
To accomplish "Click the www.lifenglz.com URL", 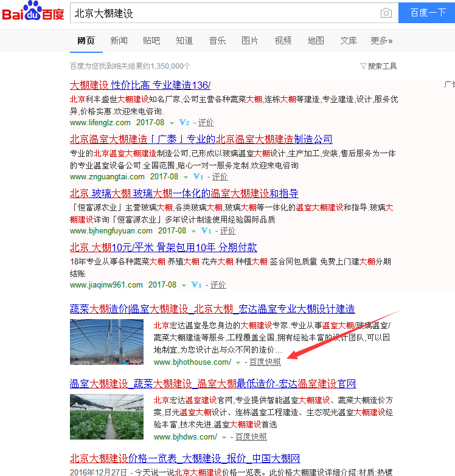I will pyautogui.click(x=100, y=123).
